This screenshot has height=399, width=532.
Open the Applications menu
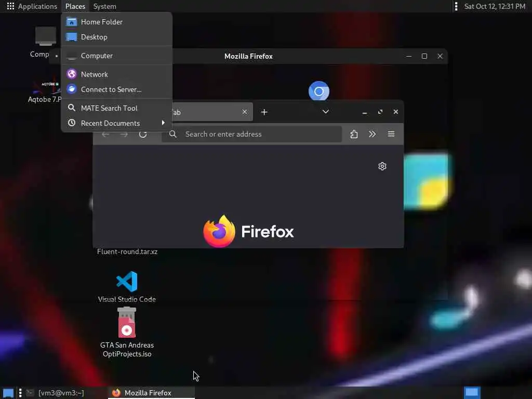click(x=32, y=6)
